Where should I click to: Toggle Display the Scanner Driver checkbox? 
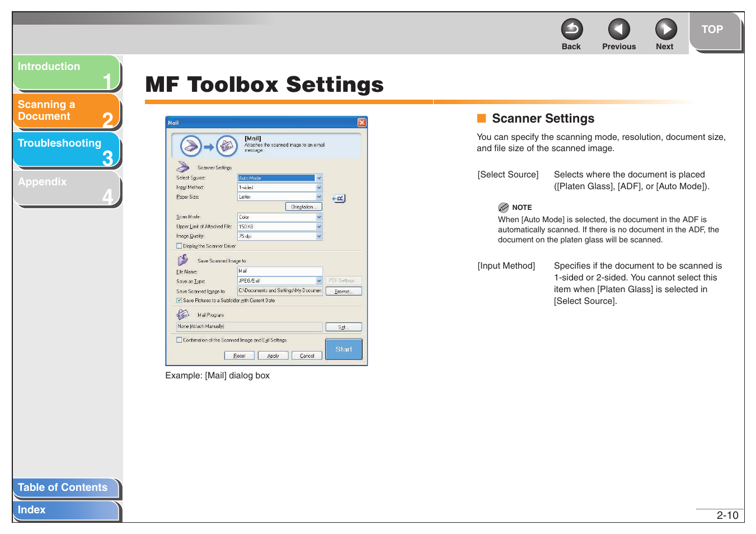coord(179,246)
